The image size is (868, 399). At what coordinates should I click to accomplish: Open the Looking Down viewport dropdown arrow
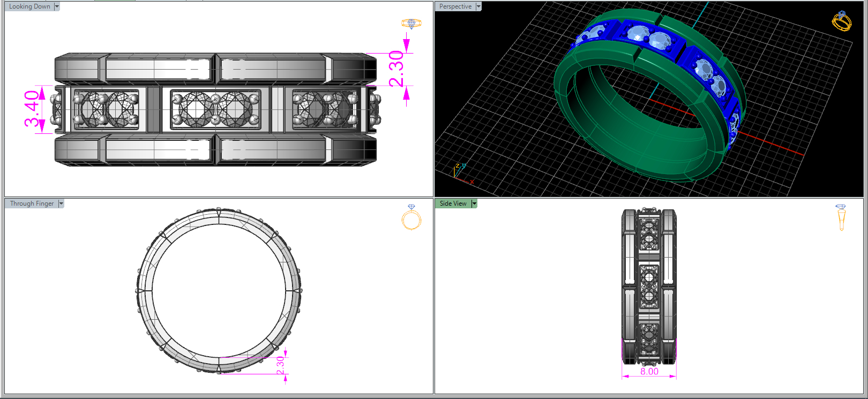coord(57,6)
